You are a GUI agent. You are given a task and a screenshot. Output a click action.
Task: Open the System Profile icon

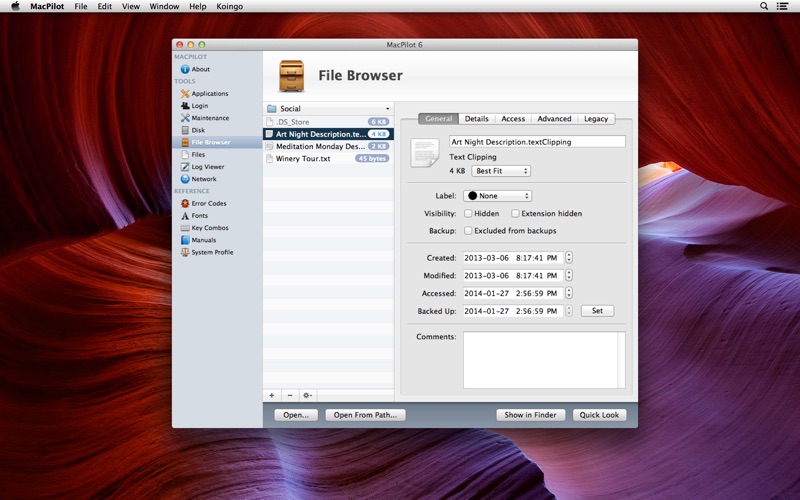click(x=185, y=252)
